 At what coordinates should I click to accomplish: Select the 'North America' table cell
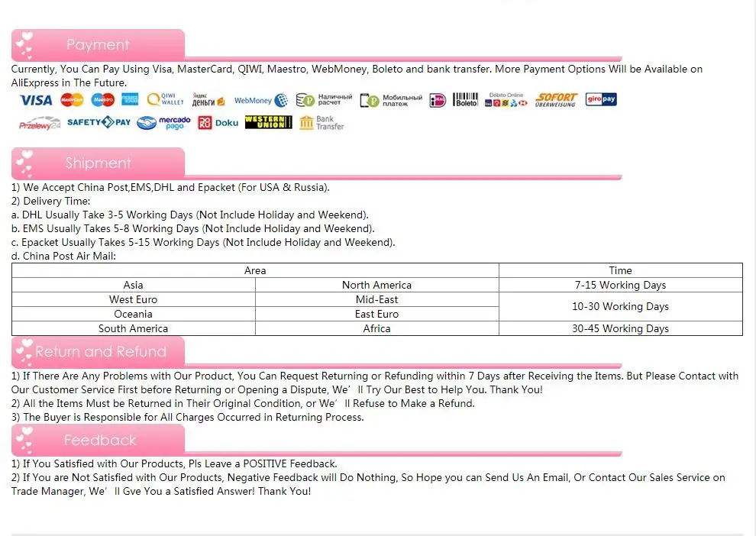[x=377, y=285]
